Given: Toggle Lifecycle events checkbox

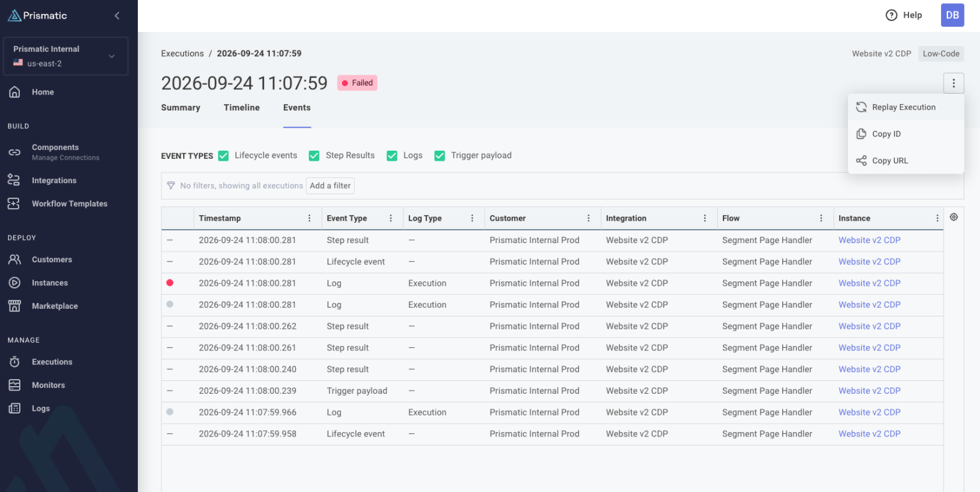Looking at the screenshot, I should tap(223, 156).
